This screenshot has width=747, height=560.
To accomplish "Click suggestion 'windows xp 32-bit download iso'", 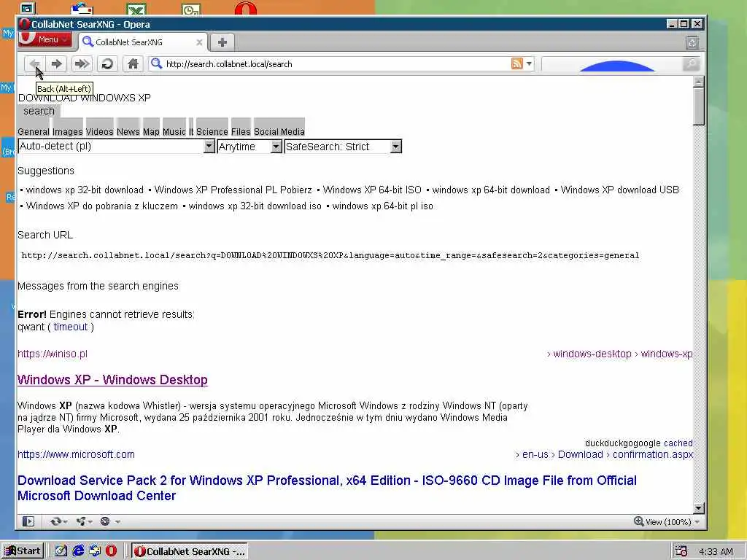I will (x=255, y=206).
